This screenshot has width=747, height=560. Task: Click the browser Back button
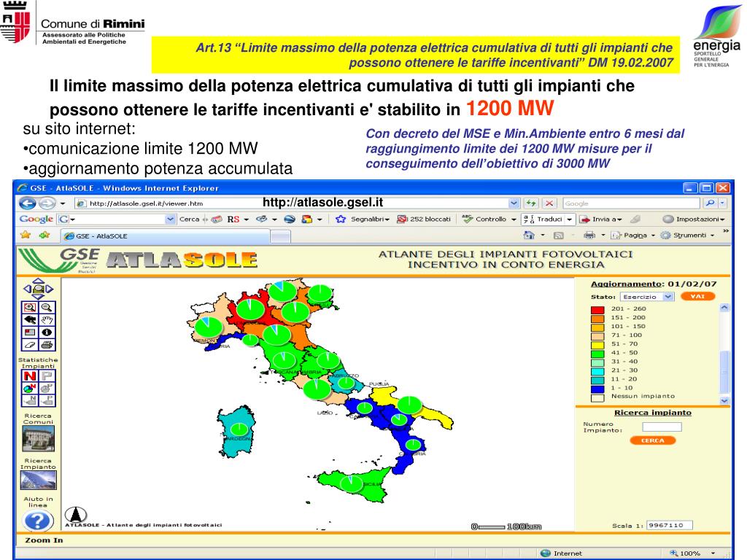[27, 203]
